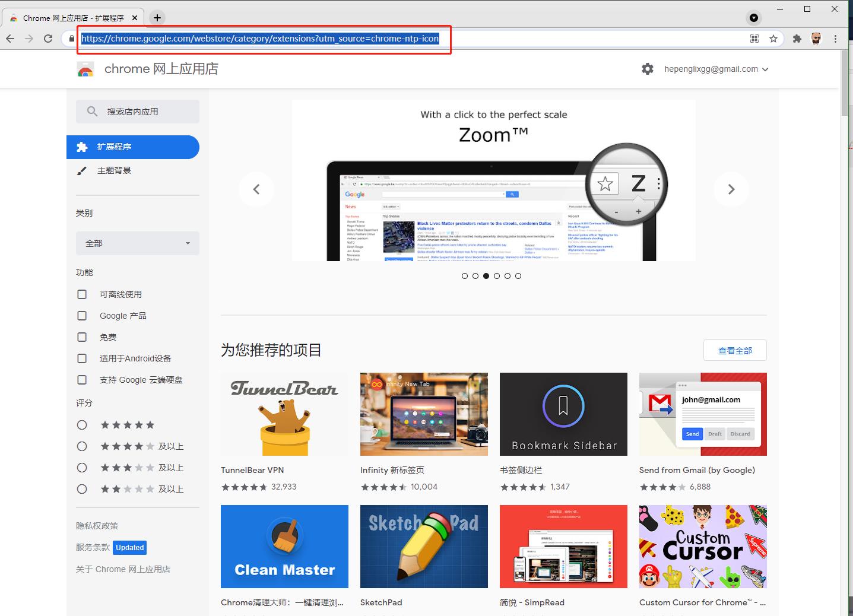Check the 免费 checkbox
853x616 pixels.
click(82, 337)
